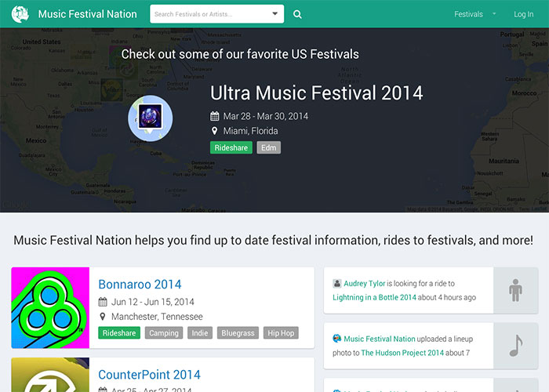This screenshot has width=549, height=392.
Task: Click 'Check out some of our favorite US Festivals'
Action: point(240,54)
